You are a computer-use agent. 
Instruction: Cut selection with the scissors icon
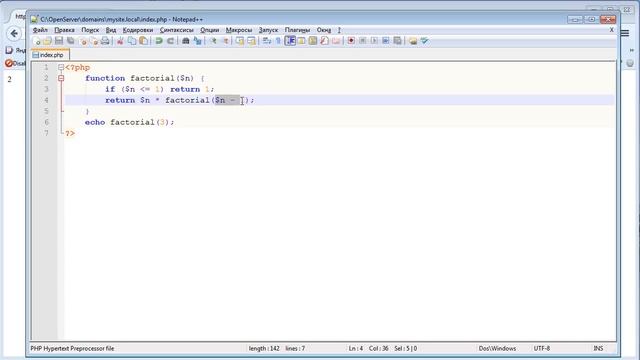pyautogui.click(x=120, y=41)
